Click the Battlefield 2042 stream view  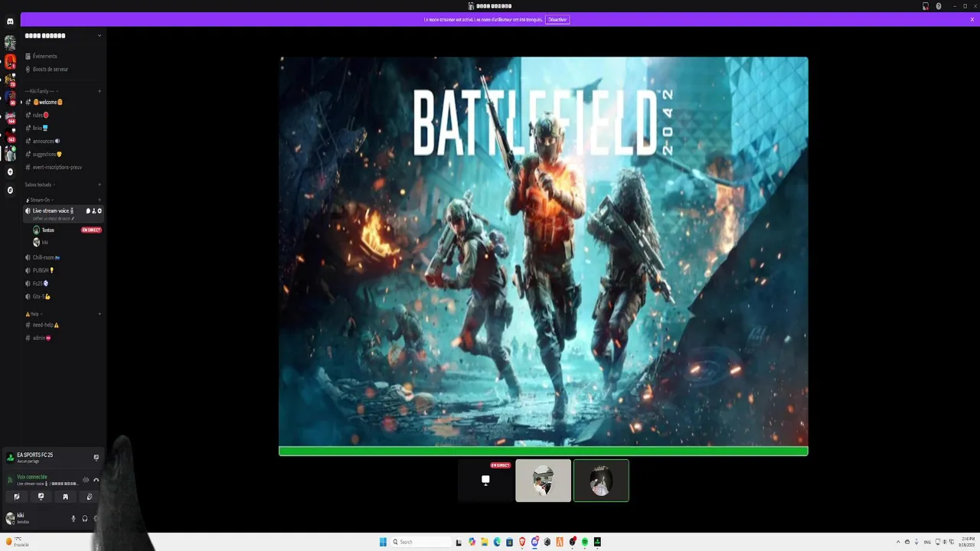click(544, 251)
